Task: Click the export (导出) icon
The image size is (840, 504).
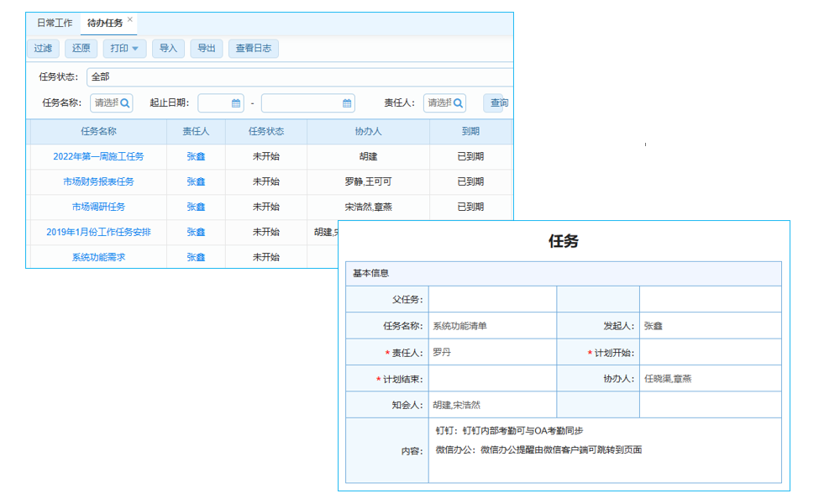Action: pos(207,49)
